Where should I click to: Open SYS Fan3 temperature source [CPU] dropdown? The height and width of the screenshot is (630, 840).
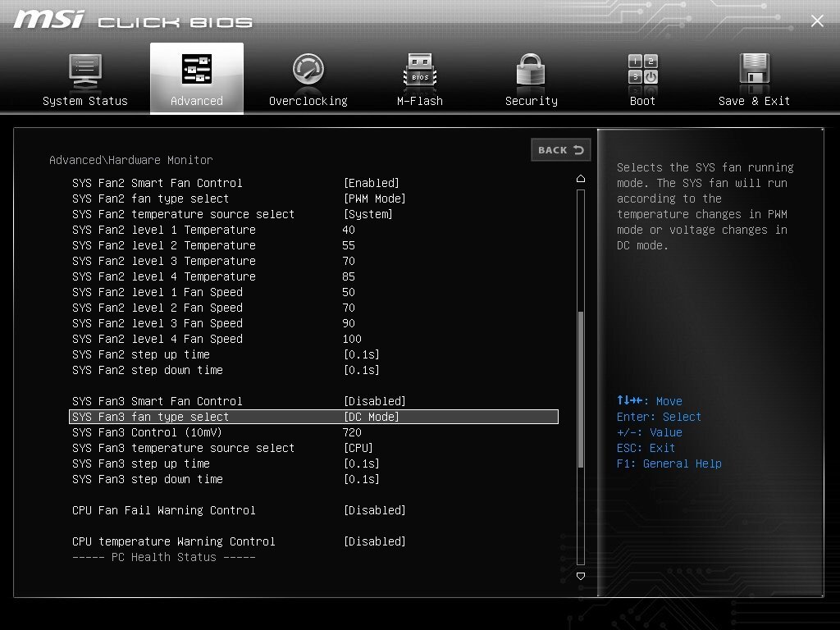358,448
